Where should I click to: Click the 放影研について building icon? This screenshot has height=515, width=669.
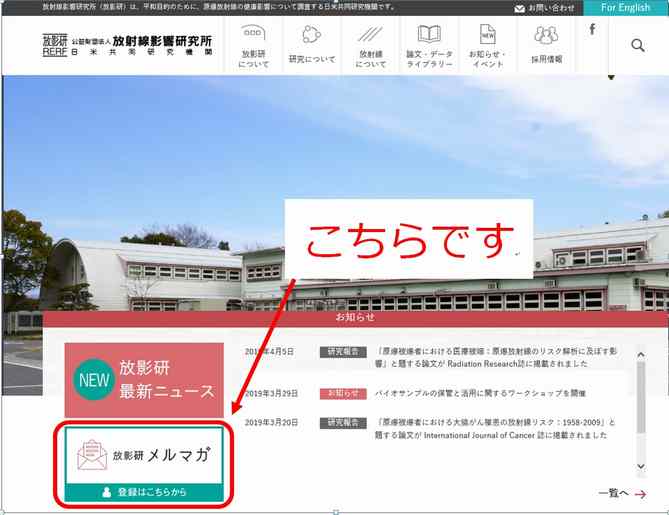(254, 36)
